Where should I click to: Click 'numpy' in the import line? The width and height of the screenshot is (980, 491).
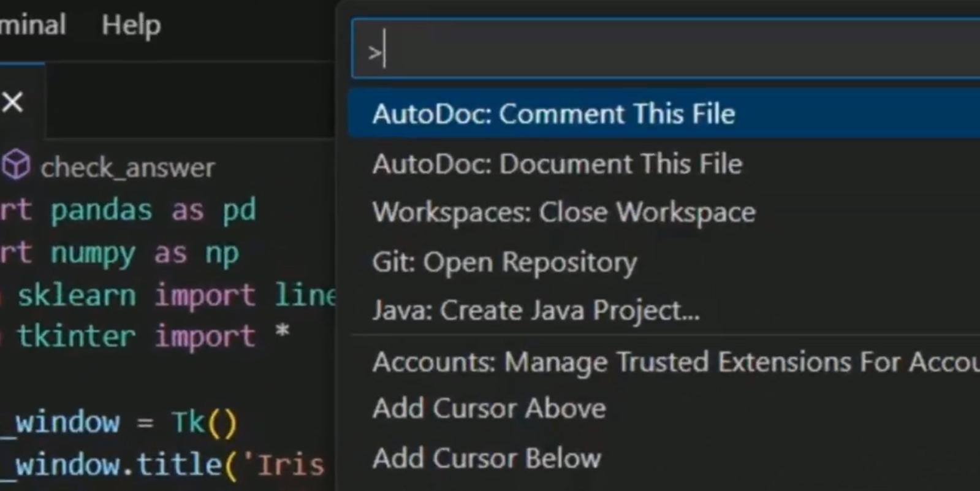93,253
